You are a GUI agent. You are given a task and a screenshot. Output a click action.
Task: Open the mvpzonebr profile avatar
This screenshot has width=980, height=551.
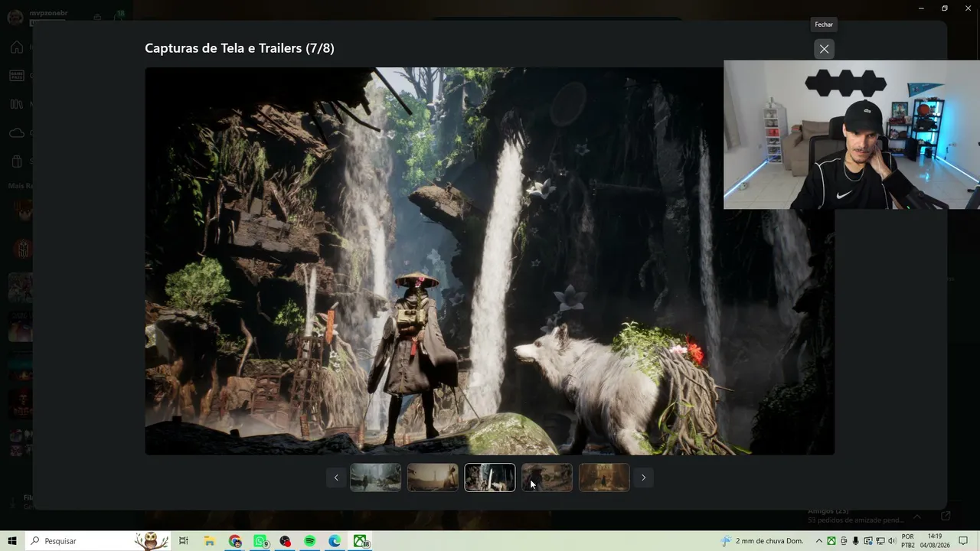pyautogui.click(x=15, y=17)
